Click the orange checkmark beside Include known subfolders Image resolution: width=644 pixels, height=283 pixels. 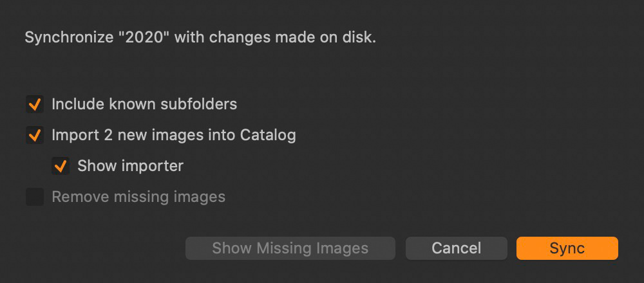pyautogui.click(x=35, y=104)
